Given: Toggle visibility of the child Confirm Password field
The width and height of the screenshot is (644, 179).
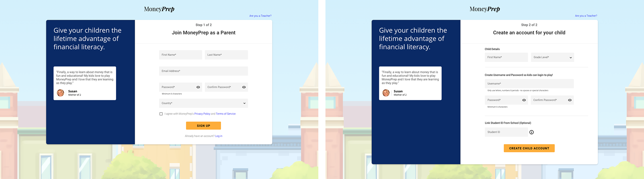Looking at the screenshot, I should pos(570,100).
